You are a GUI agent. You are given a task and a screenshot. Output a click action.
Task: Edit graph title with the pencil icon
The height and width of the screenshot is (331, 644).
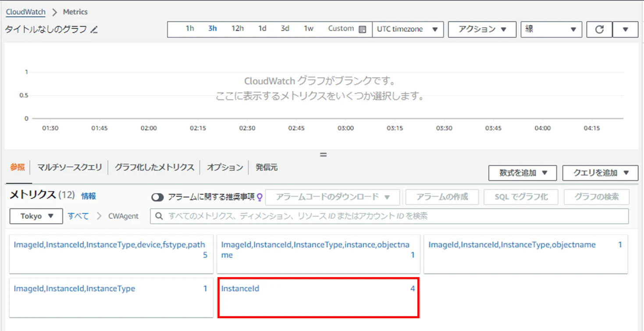click(94, 30)
